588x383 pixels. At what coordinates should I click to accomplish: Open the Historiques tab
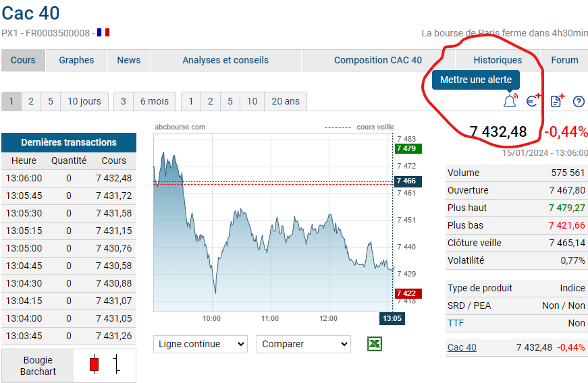[x=498, y=60]
